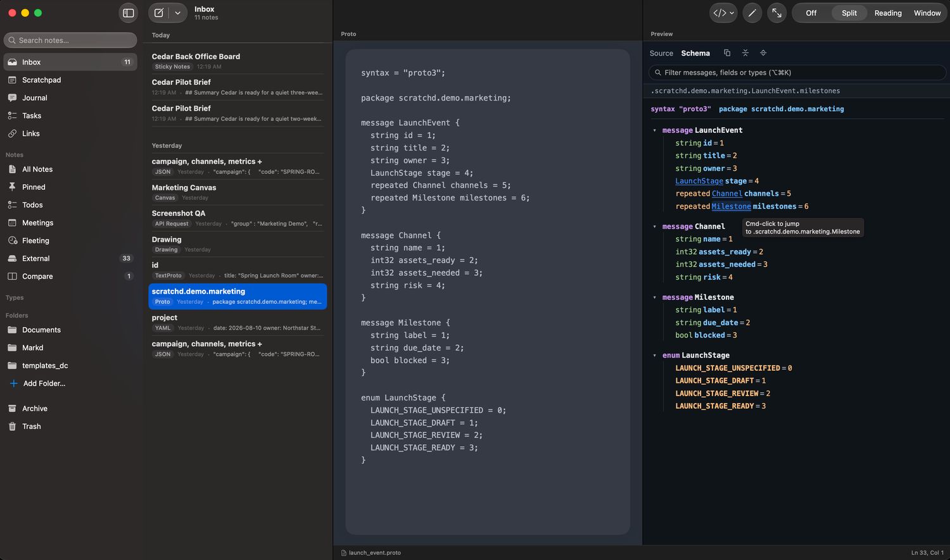Open the Marketing Canvas note

(x=237, y=192)
